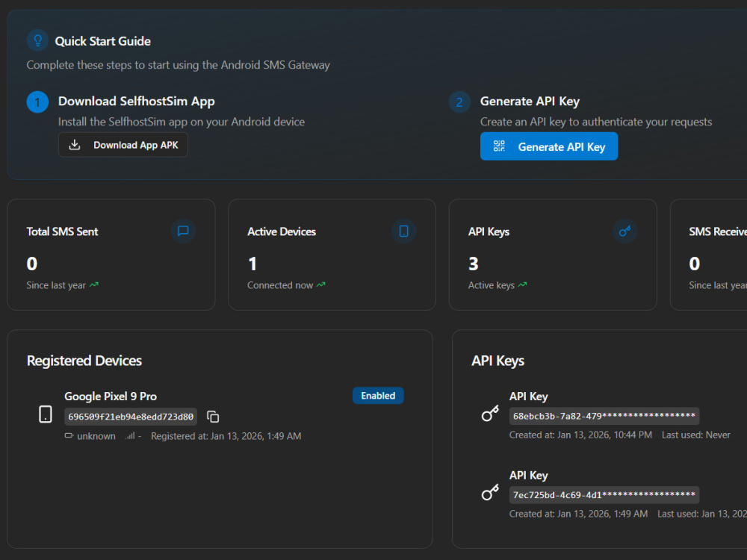
Task: Click the Active Devices phone icon
Action: tap(403, 231)
